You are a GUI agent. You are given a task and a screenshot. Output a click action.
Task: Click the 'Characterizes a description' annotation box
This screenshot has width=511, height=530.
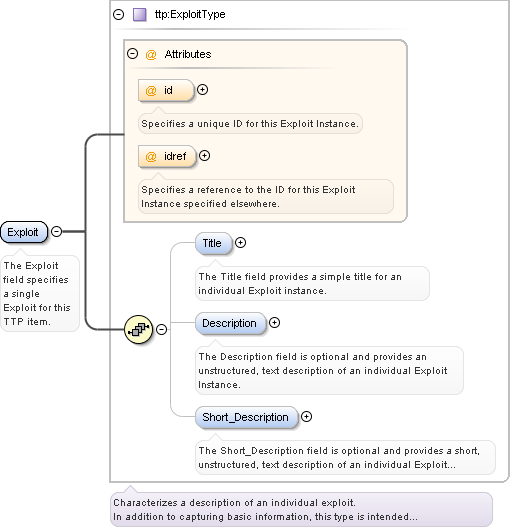pos(301,509)
